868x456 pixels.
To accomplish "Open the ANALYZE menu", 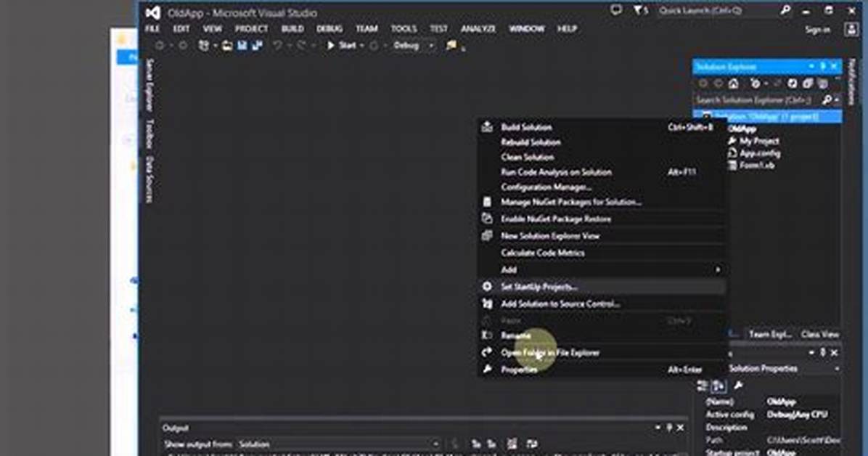I will coord(478,29).
